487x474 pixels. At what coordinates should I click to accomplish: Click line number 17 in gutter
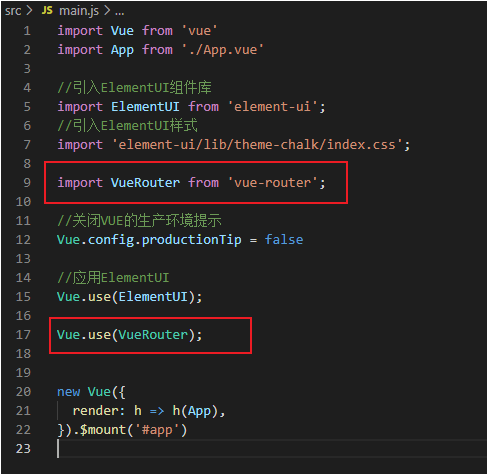pyautogui.click(x=23, y=335)
